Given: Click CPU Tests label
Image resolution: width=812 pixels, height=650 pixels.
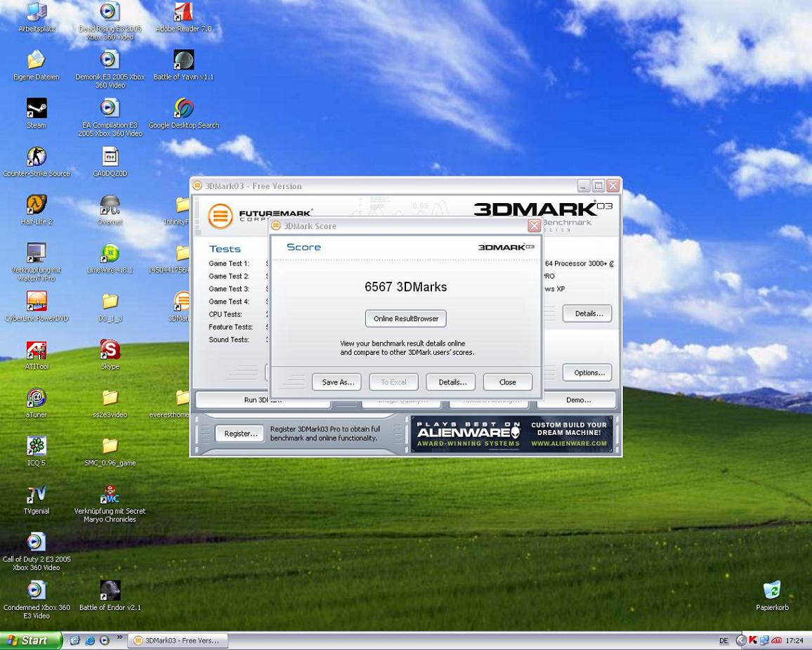Looking at the screenshot, I should pos(225,314).
